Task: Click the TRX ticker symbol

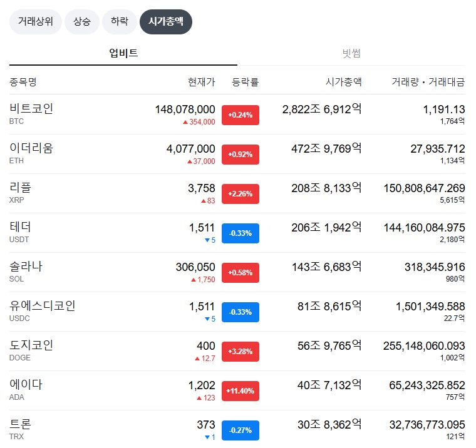Action: tap(16, 437)
